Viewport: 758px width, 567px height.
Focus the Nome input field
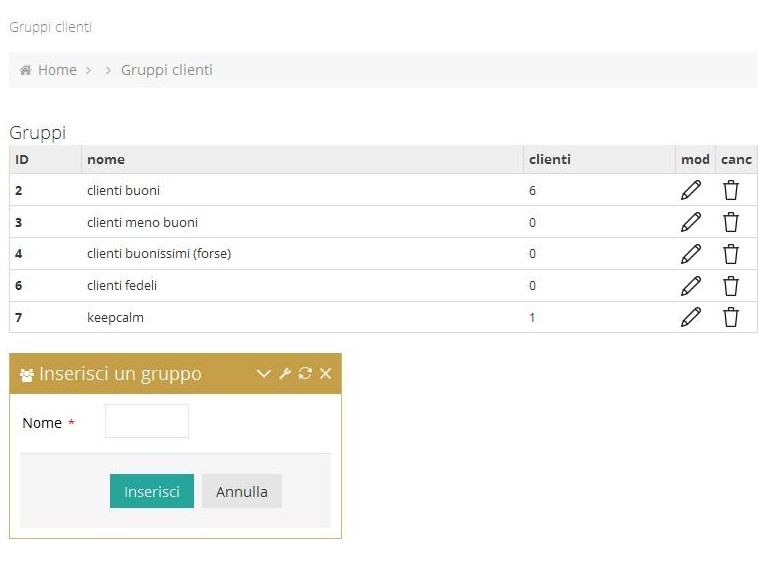(146, 421)
